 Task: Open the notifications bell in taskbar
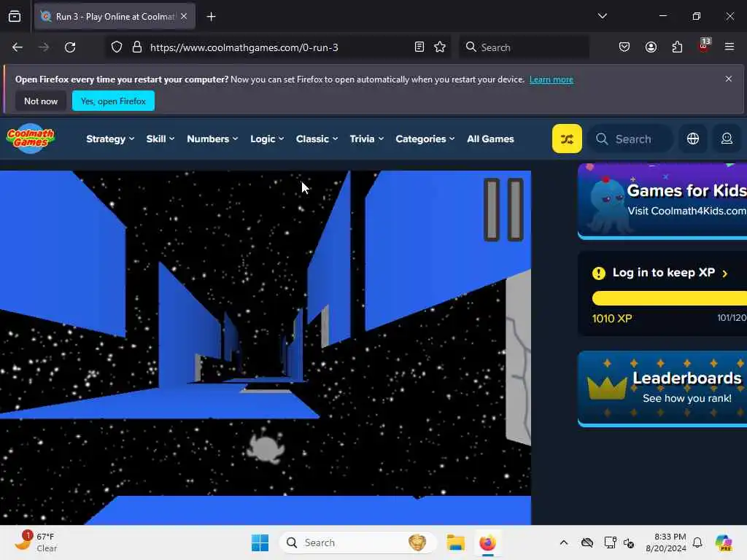pyautogui.click(x=697, y=542)
